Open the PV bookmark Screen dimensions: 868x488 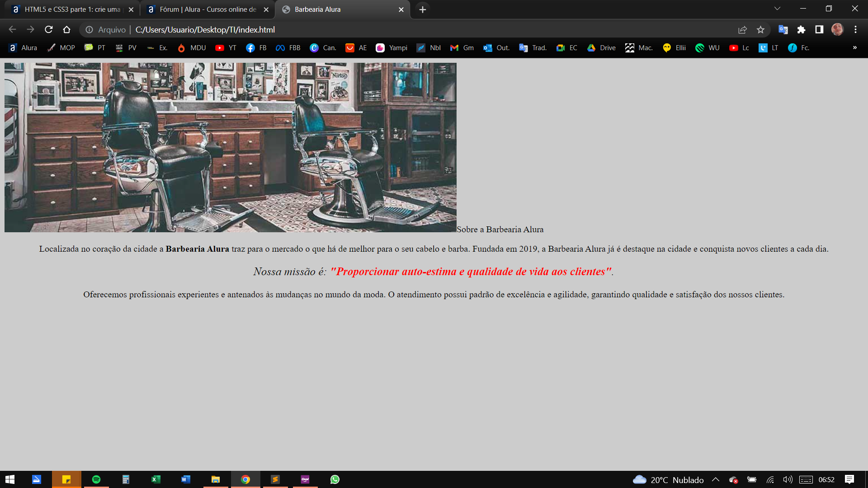point(126,48)
